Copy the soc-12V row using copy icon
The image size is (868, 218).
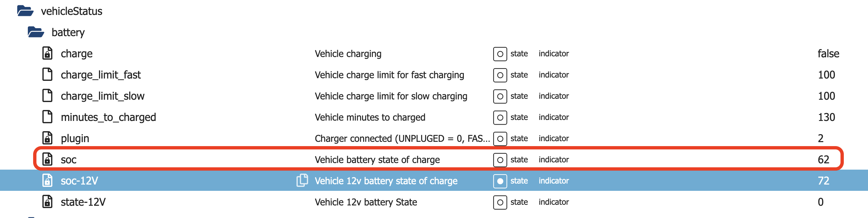point(302,180)
